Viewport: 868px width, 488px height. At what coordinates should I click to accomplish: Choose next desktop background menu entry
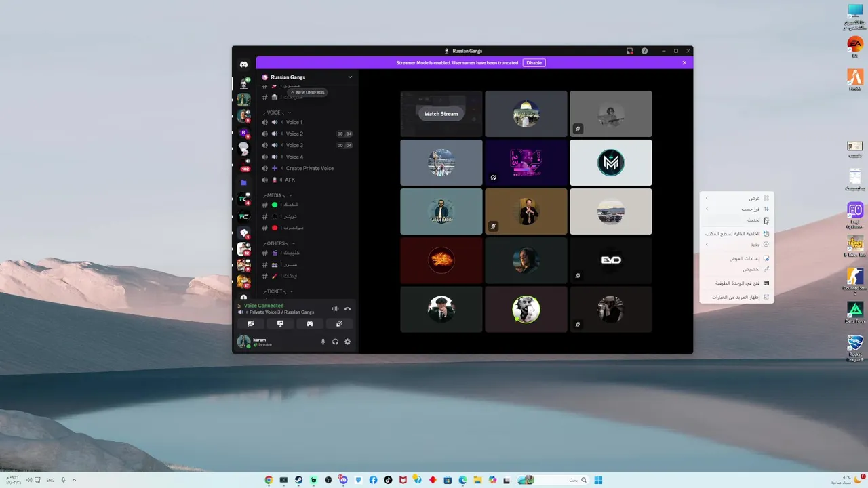(736, 233)
